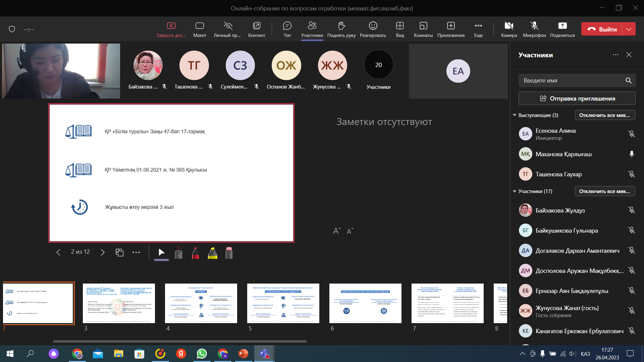Viewport: 644px width, 362px height.
Task: Click Отправка приглашения button
Action: pos(577,98)
